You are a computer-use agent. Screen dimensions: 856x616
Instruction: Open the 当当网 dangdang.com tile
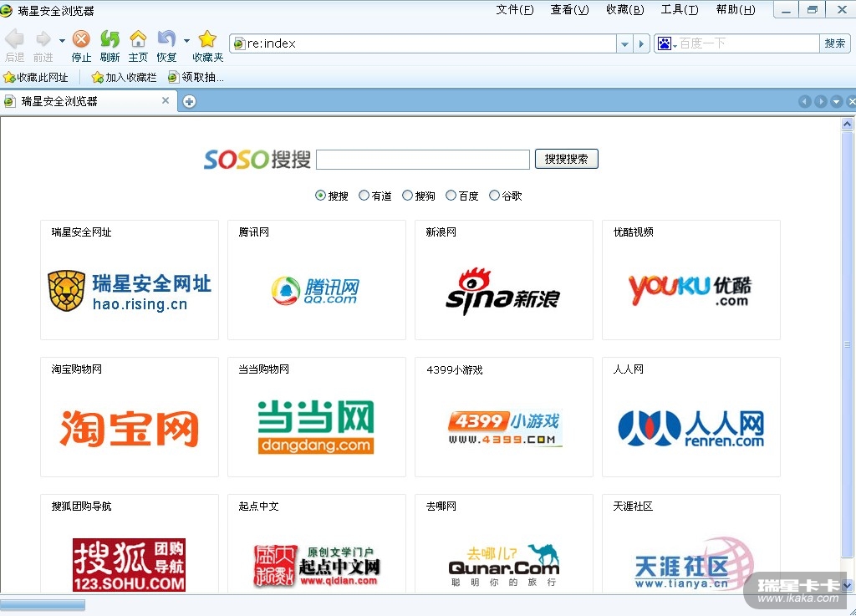pos(317,417)
